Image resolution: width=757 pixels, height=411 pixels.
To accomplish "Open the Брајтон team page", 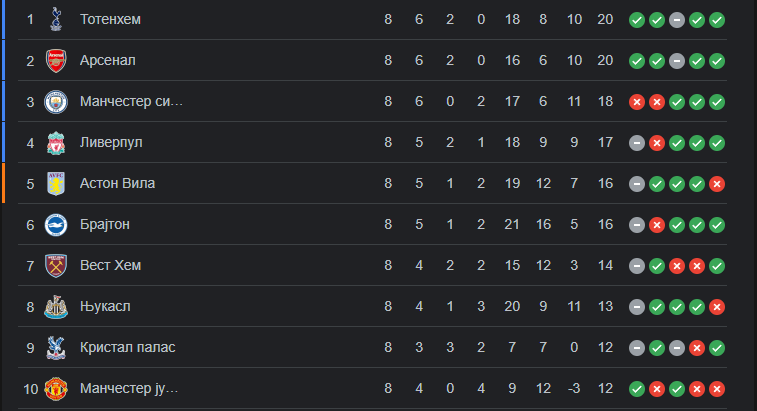I will pos(105,224).
